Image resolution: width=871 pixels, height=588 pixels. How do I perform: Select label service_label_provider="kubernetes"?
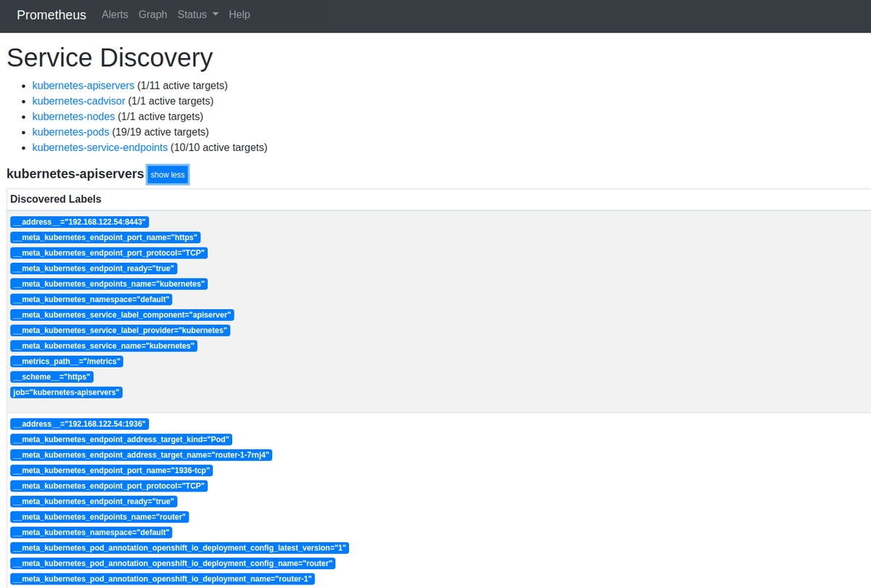click(120, 330)
